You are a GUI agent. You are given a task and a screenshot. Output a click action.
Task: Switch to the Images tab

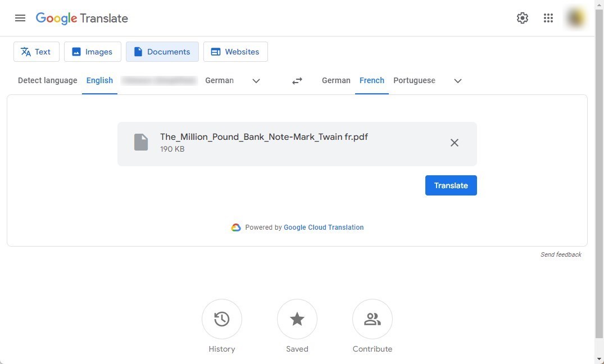point(93,51)
